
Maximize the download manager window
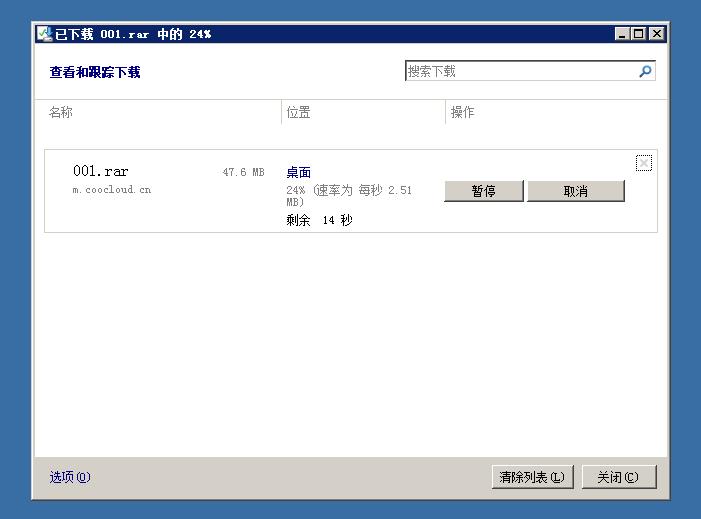639,34
